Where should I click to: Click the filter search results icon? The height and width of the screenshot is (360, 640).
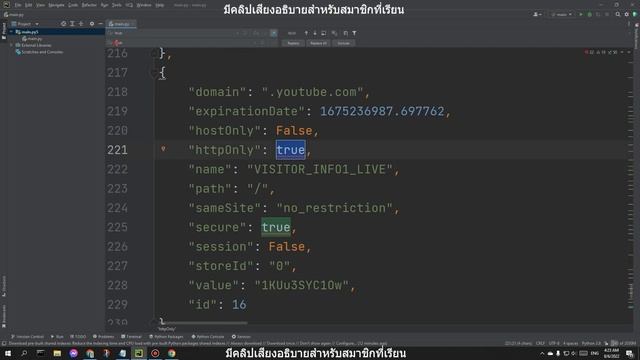(354, 33)
